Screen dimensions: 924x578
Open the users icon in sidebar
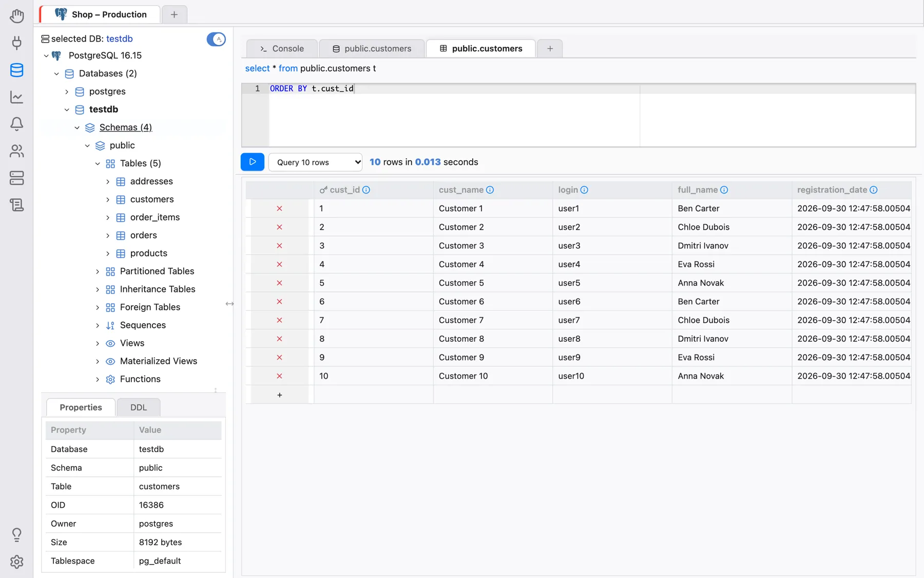pos(16,151)
